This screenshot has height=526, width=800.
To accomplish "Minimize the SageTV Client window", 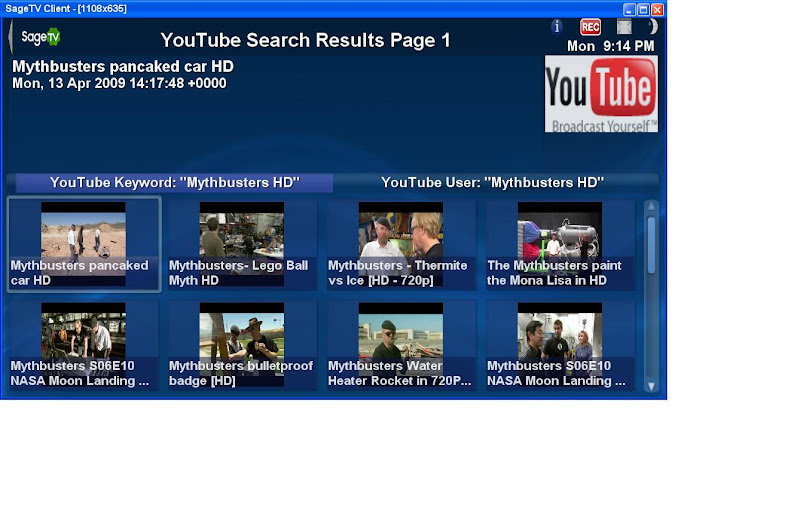I will pyautogui.click(x=629, y=9).
